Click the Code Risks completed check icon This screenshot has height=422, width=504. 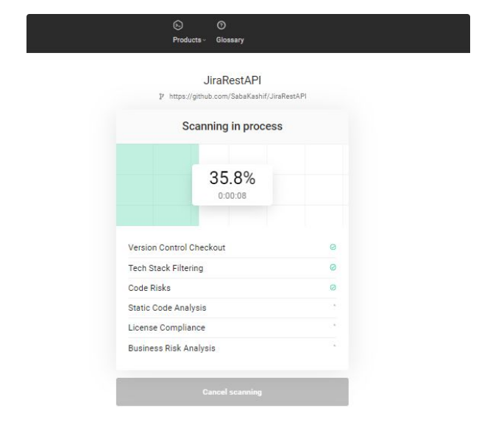333,287
